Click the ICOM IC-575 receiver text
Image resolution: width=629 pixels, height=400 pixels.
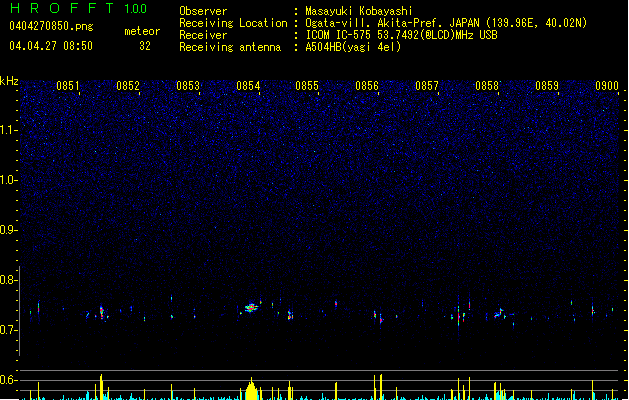click(x=401, y=35)
